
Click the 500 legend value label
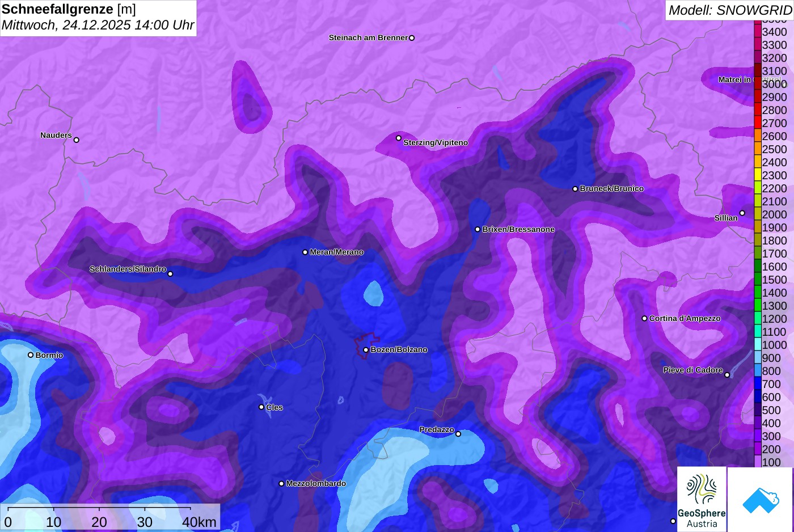[x=771, y=410]
